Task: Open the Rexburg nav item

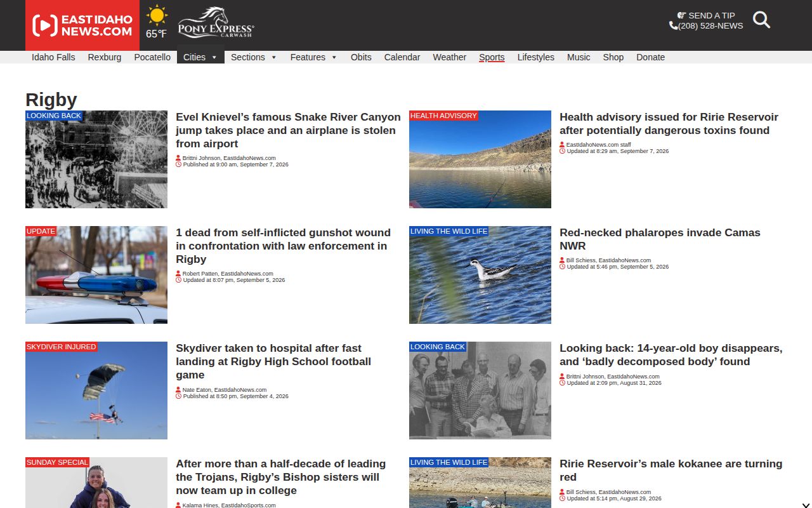Action: (x=105, y=57)
